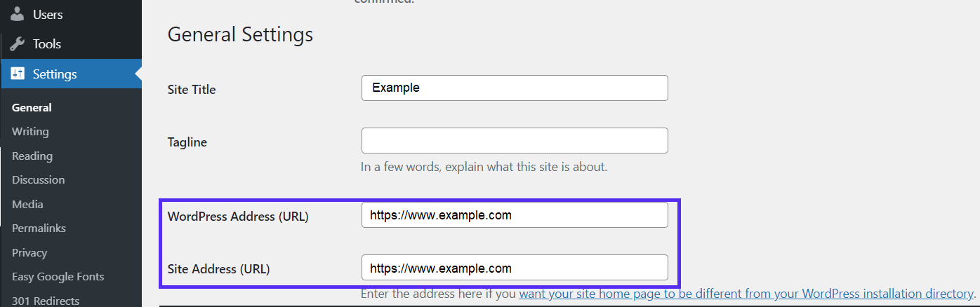980x307 pixels.
Task: Focus the Tagline text field
Action: [x=514, y=141]
